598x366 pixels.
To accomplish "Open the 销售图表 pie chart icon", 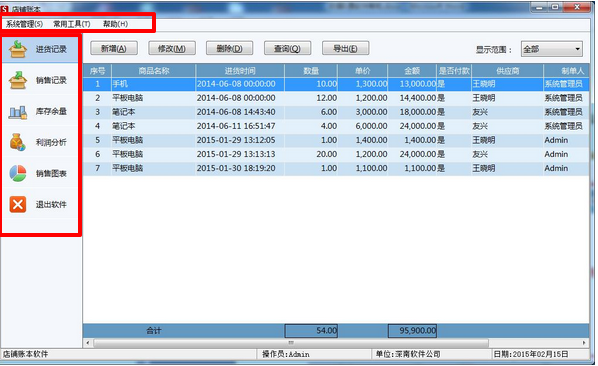I will (x=18, y=173).
